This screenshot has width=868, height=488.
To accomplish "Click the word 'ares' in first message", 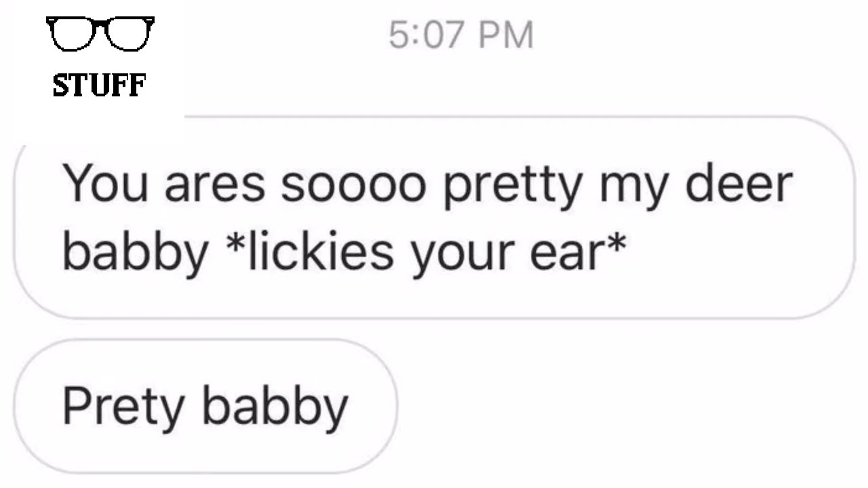I will point(214,186).
